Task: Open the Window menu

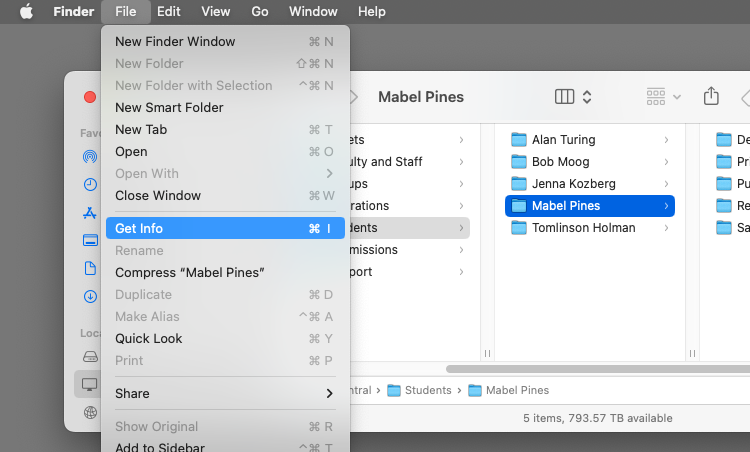Action: tap(313, 11)
